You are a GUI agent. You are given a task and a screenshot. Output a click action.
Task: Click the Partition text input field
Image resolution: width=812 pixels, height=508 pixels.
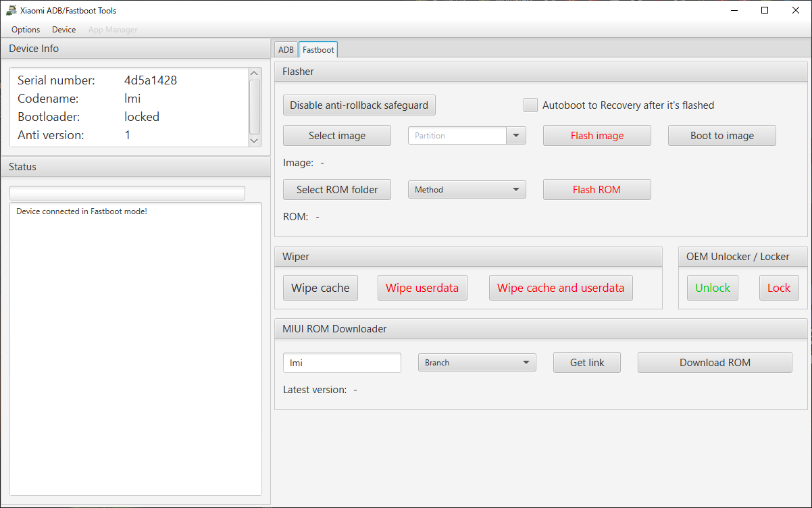point(457,136)
